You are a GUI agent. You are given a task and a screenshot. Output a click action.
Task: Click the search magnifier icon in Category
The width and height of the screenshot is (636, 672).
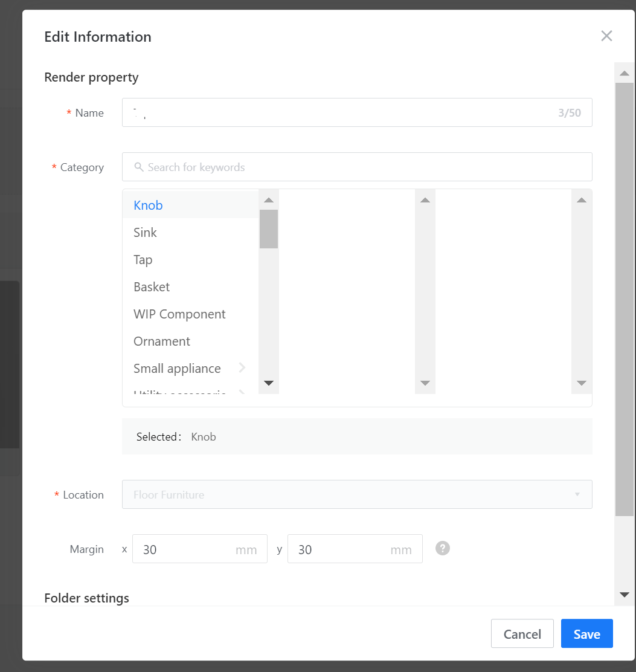(139, 167)
